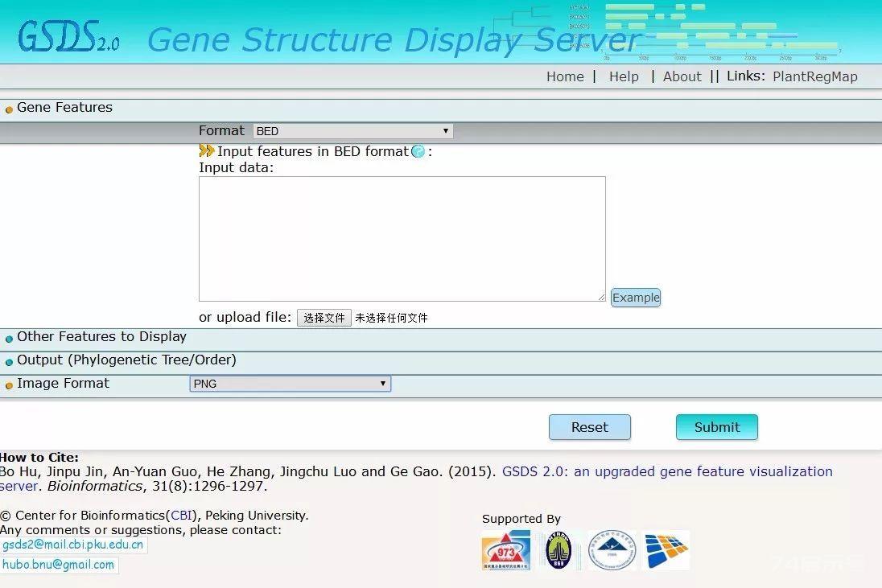Open the Format BED dropdown

click(x=352, y=131)
